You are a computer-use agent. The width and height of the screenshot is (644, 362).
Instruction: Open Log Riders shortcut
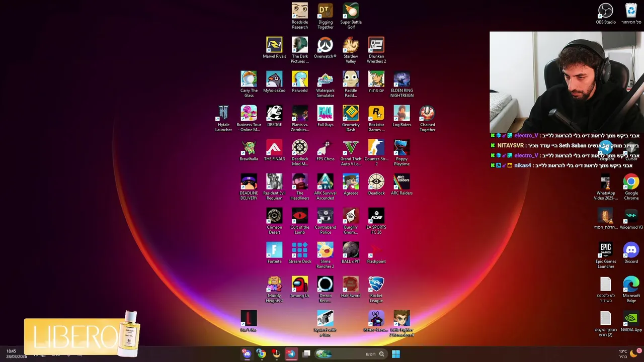tap(401, 116)
